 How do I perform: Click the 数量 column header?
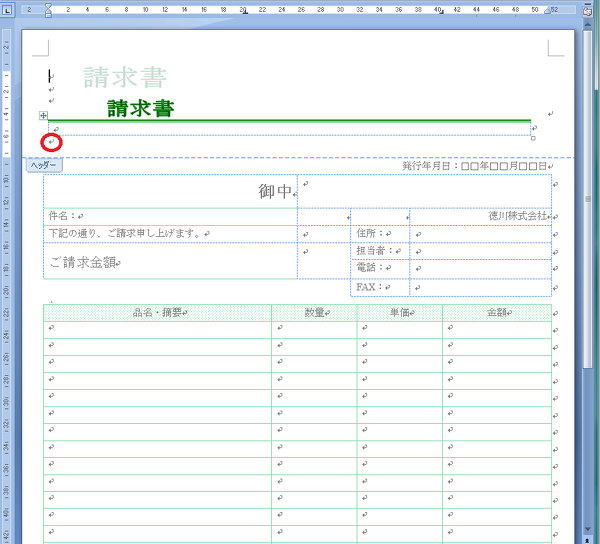tap(314, 313)
